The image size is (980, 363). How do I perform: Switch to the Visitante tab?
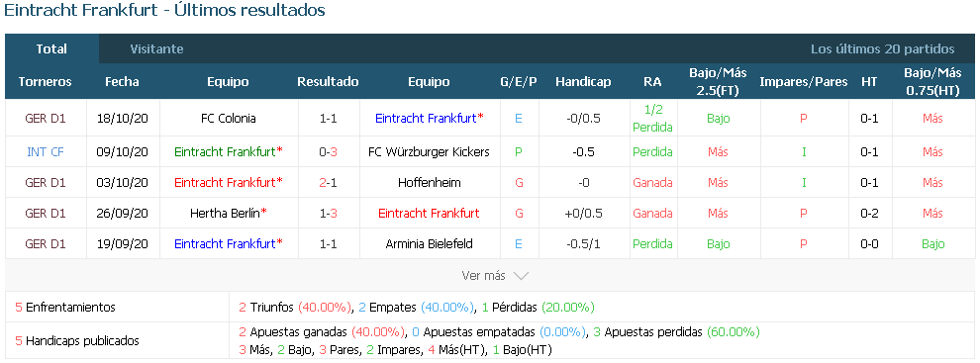click(156, 48)
